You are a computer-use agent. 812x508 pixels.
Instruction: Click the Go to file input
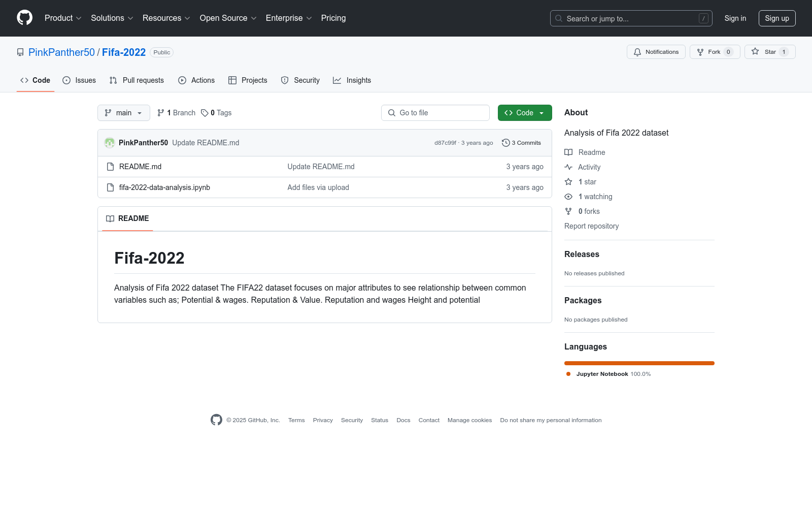click(435, 113)
